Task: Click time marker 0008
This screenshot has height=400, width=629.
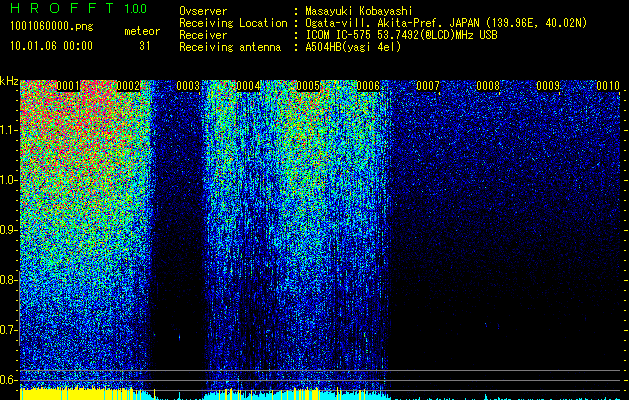Action: click(x=488, y=86)
